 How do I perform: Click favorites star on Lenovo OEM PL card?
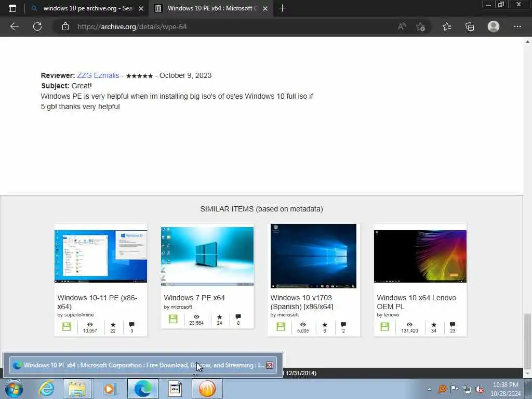tap(434, 325)
